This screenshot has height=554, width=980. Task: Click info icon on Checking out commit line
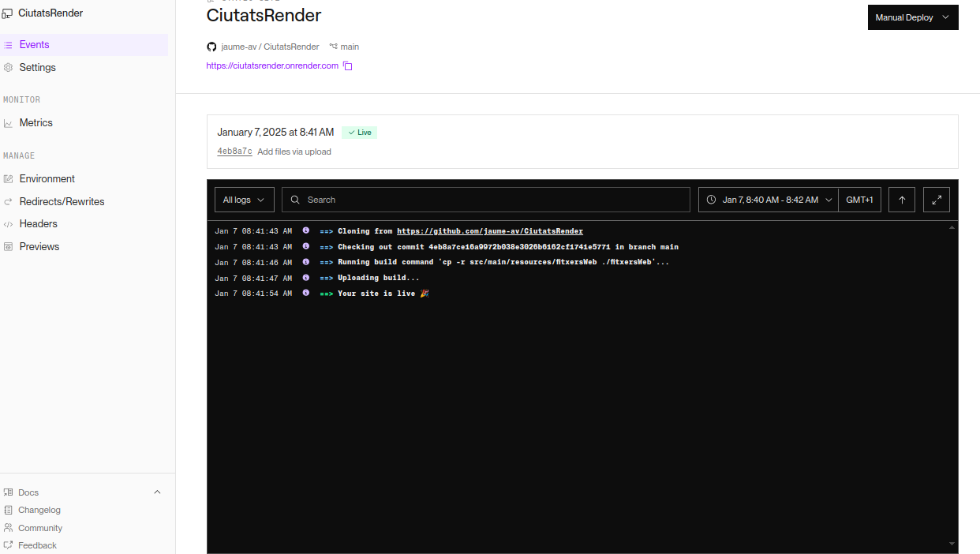tap(306, 246)
